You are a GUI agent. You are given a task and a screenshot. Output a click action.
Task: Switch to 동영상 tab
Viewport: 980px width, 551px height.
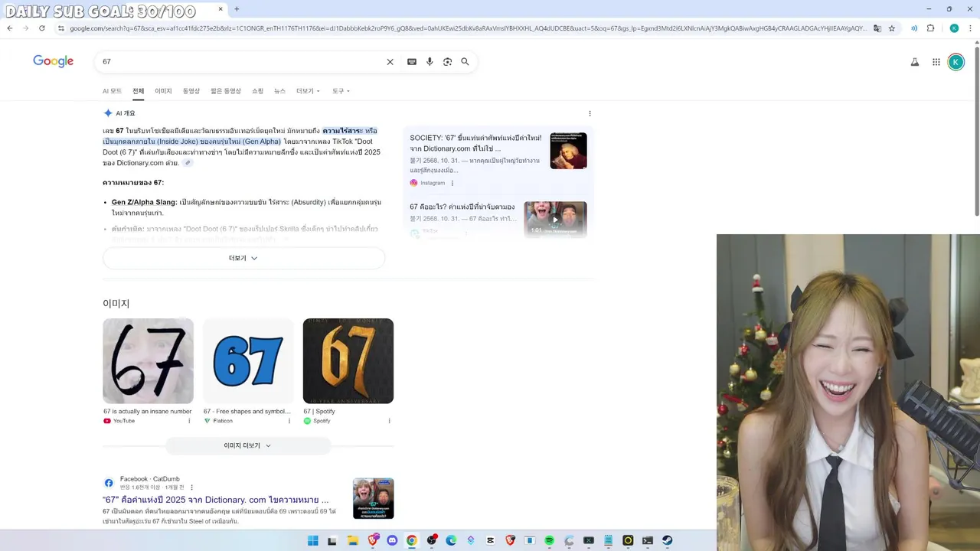coord(191,91)
